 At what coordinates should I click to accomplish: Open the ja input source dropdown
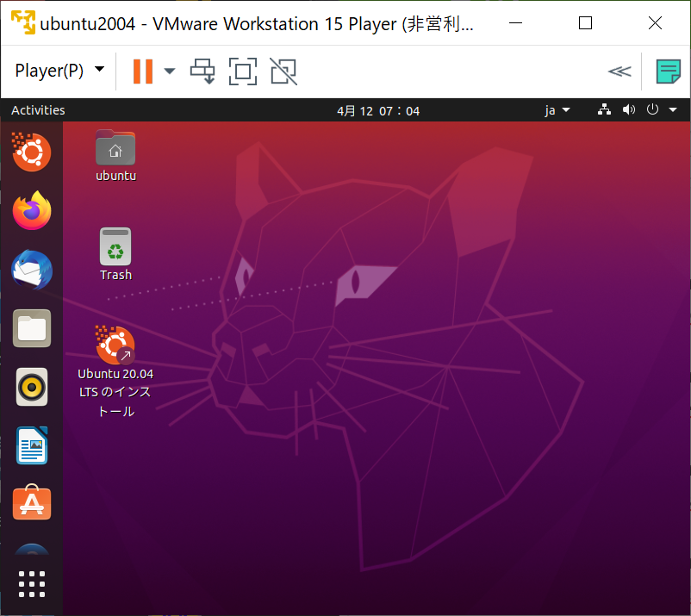pos(557,110)
